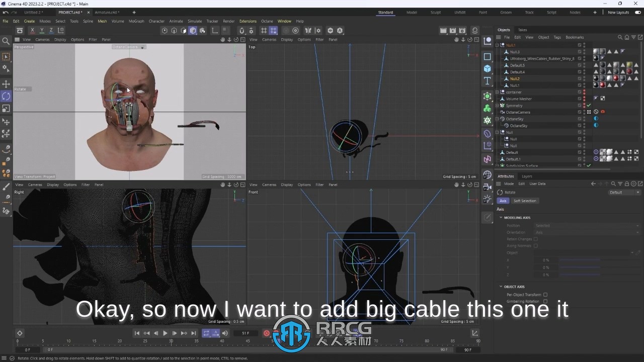
Task: Collapse the OBJECT AXIS section
Action: (x=501, y=287)
